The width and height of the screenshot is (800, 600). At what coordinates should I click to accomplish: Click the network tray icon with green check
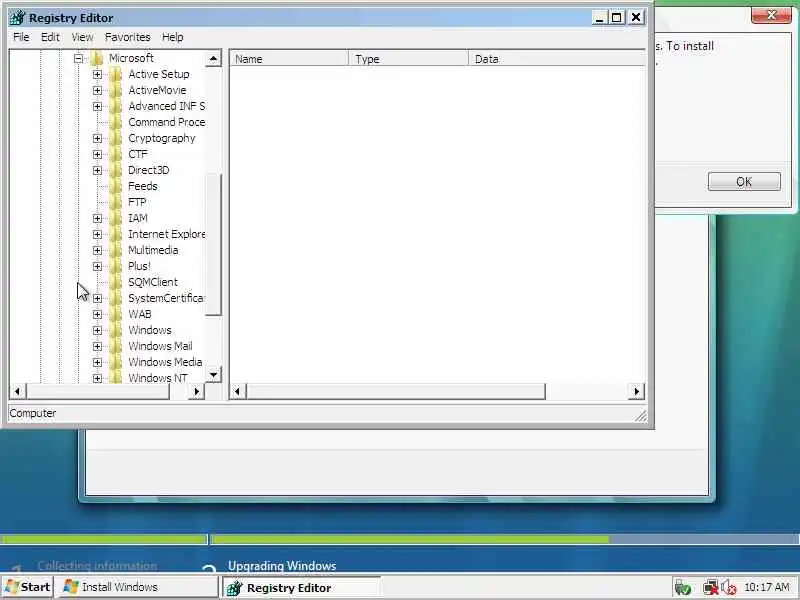(682, 588)
